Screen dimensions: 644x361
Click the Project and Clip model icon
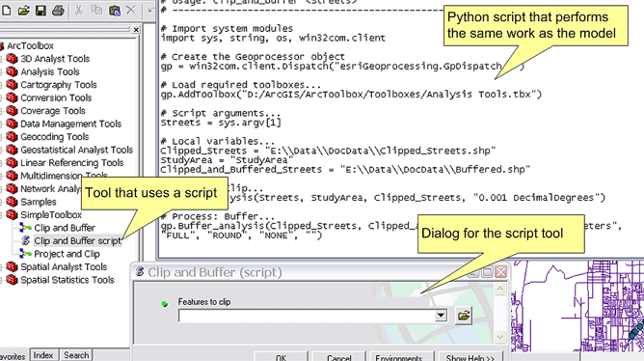(25, 254)
